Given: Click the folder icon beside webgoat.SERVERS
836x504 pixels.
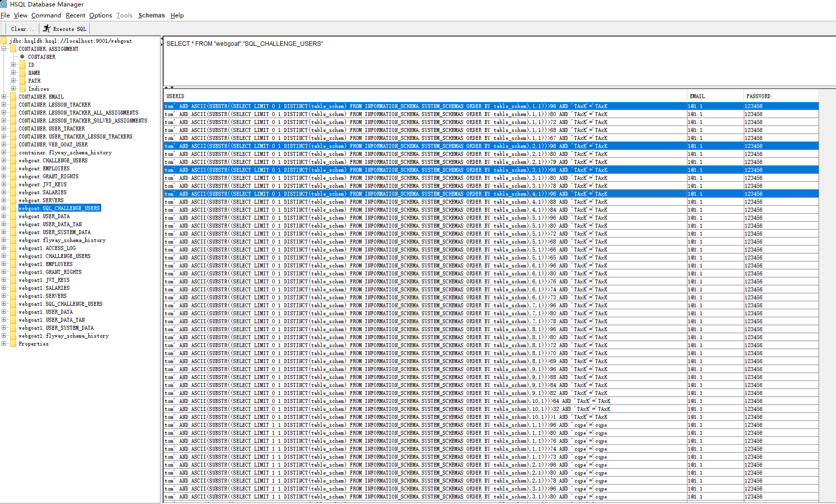Looking at the screenshot, I should click(12, 200).
